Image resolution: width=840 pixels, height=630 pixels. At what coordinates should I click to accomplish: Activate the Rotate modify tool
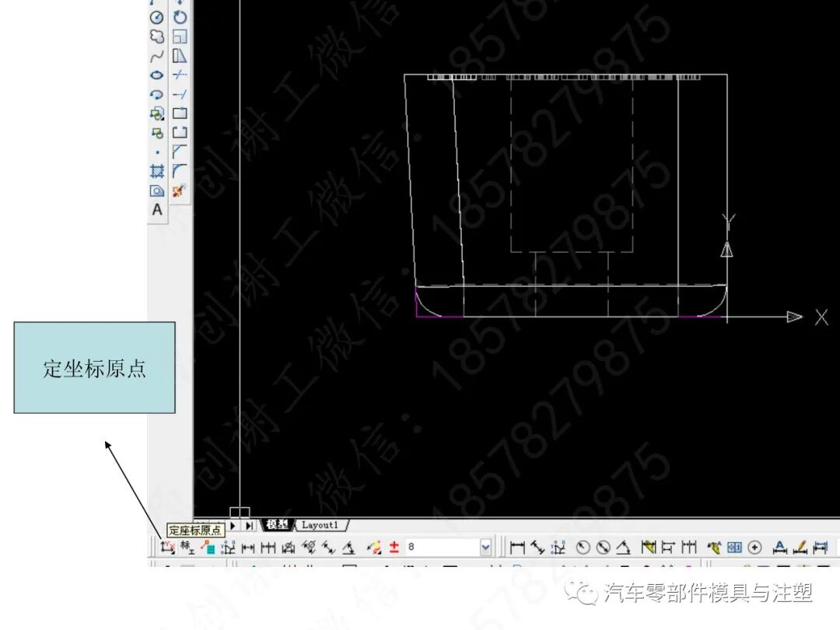pos(180,18)
